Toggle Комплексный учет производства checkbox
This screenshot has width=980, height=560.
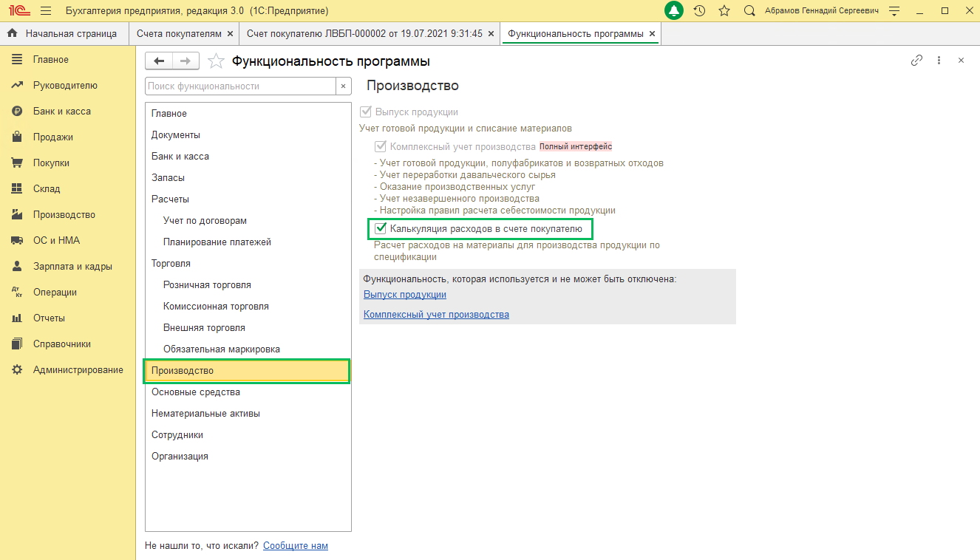click(x=381, y=146)
